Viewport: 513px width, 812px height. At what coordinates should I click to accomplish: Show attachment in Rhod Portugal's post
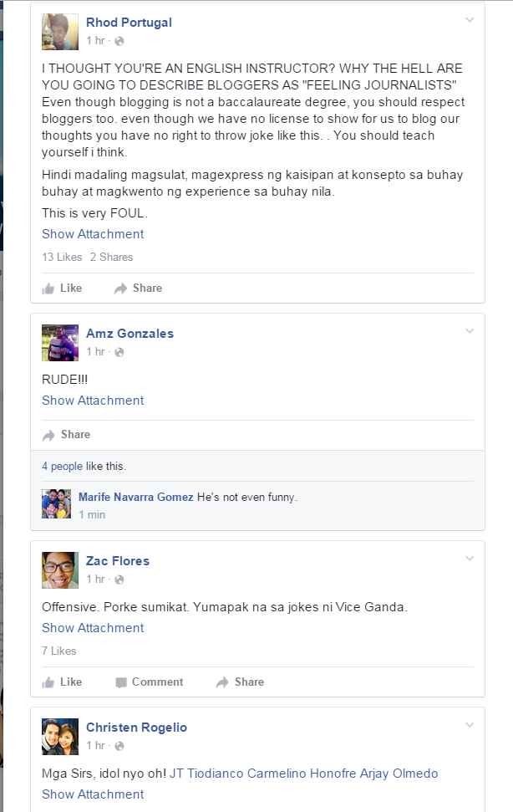click(93, 234)
